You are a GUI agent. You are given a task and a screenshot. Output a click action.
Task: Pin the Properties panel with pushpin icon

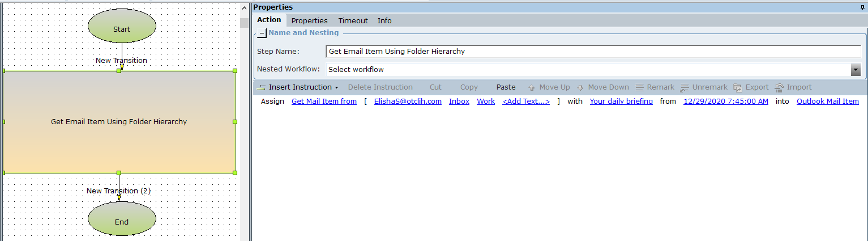pyautogui.click(x=862, y=7)
